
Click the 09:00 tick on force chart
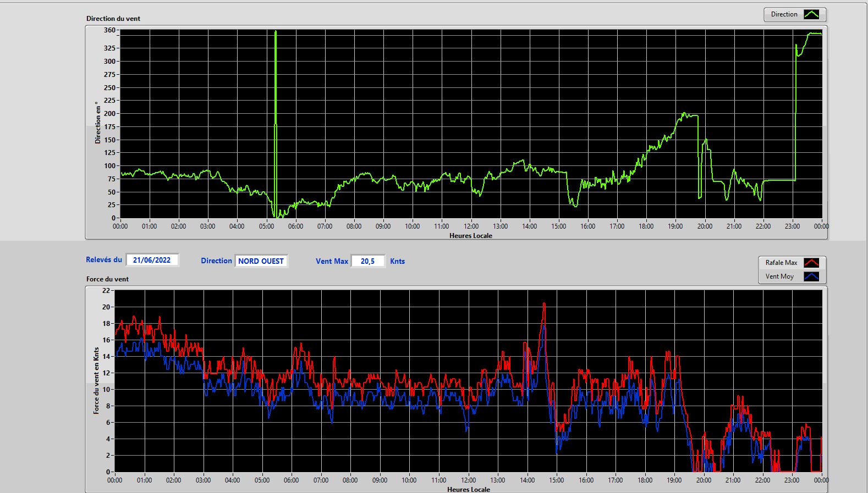point(380,480)
